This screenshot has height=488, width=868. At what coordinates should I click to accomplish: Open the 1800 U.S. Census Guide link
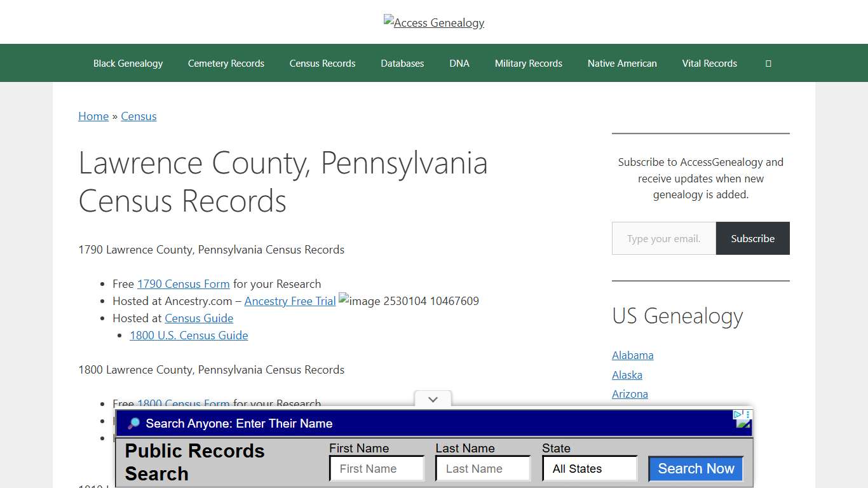[188, 335]
